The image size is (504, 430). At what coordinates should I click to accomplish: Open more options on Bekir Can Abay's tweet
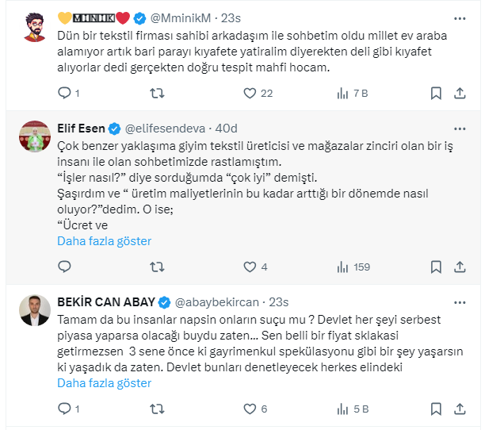[x=460, y=301]
